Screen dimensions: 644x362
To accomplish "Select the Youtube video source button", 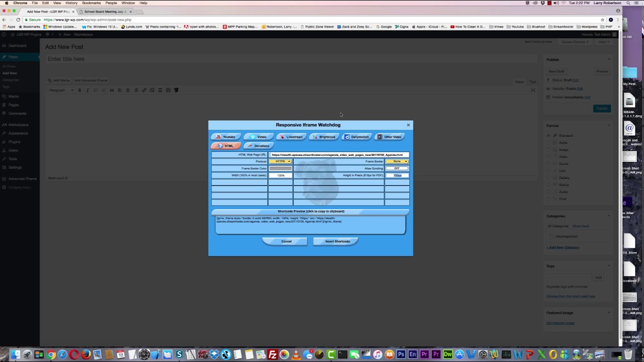I will click(x=226, y=137).
